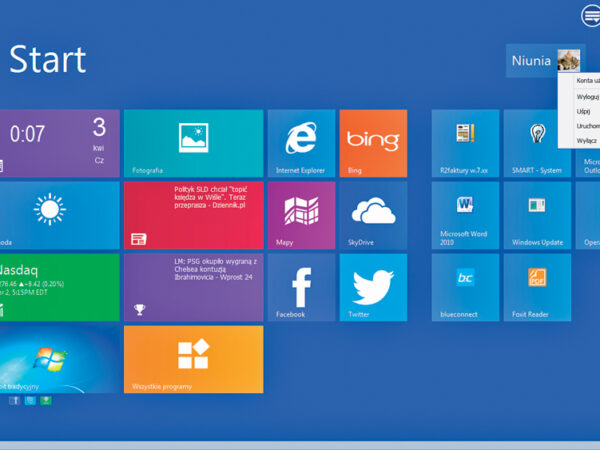Open the R2faktury w.7.xx tile
The width and height of the screenshot is (600, 450).
(465, 143)
